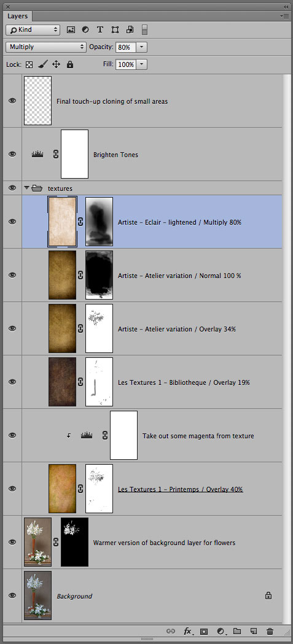The height and width of the screenshot is (644, 293).
Task: Open the Multiply blend mode dropdown
Action: (45, 47)
